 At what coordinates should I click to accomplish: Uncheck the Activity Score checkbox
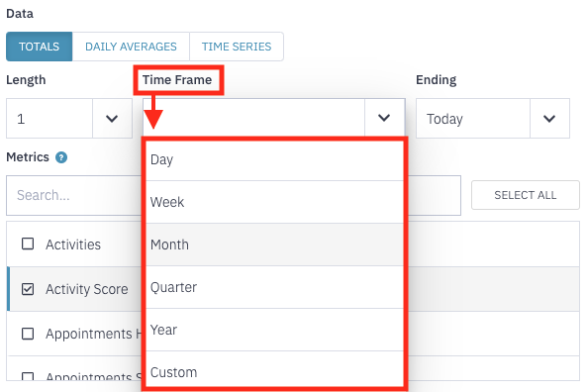[x=28, y=289]
